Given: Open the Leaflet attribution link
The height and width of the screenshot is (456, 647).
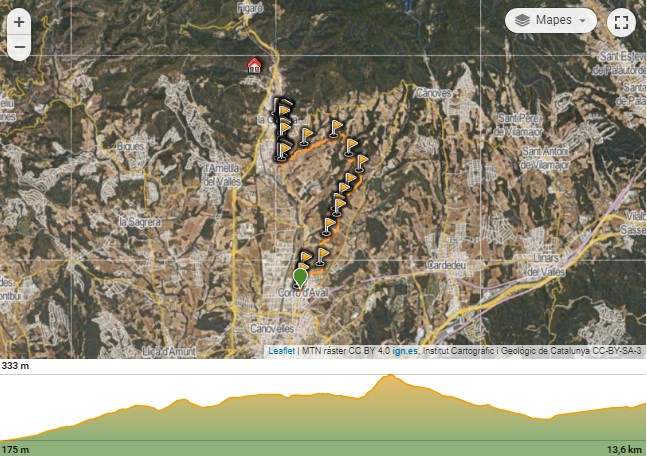Looking at the screenshot, I should (x=281, y=351).
